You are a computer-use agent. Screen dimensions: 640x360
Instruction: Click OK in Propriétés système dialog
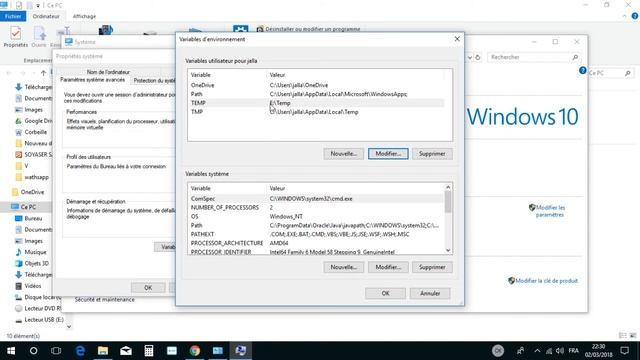coord(148,288)
